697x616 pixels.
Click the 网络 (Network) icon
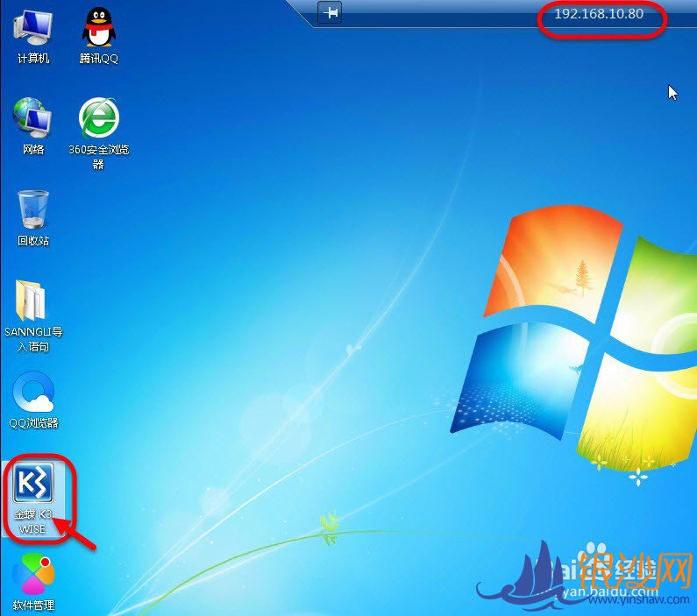point(33,118)
